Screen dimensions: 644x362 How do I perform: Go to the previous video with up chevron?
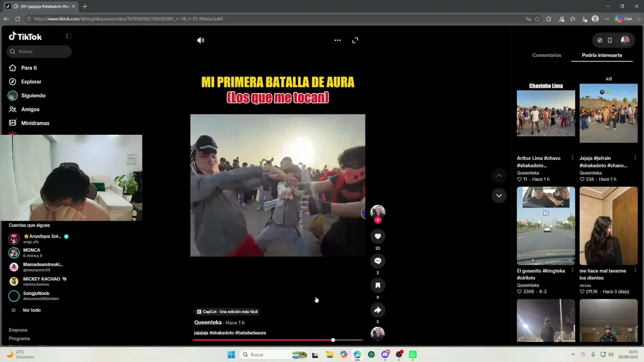click(499, 175)
